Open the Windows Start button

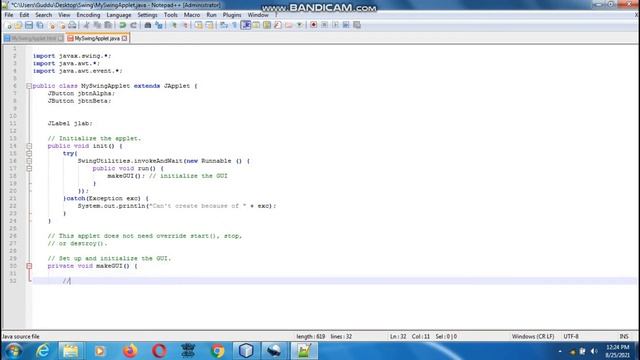tap(13, 351)
